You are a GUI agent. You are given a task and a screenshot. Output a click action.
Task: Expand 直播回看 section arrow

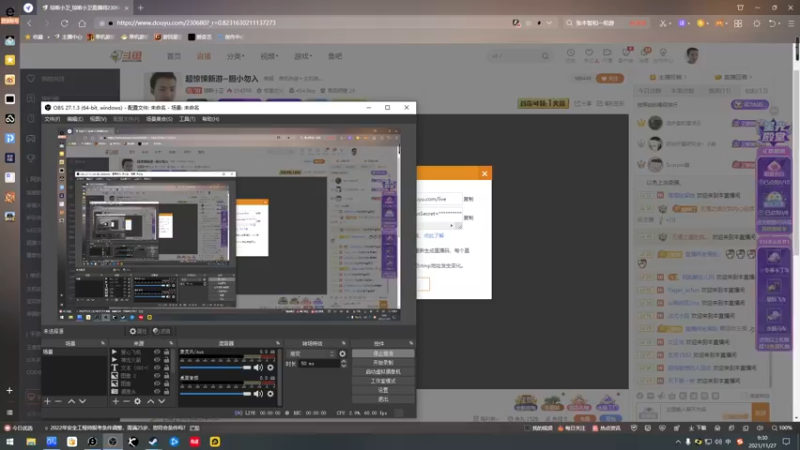(x=751, y=77)
